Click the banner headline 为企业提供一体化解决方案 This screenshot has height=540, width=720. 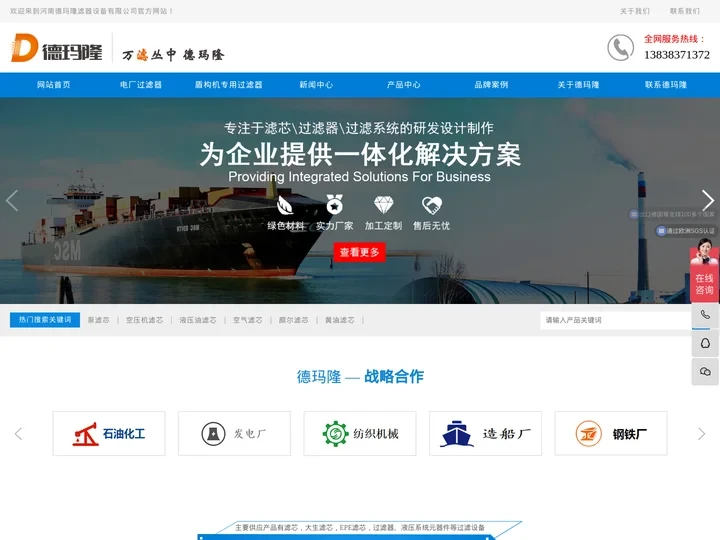point(360,154)
